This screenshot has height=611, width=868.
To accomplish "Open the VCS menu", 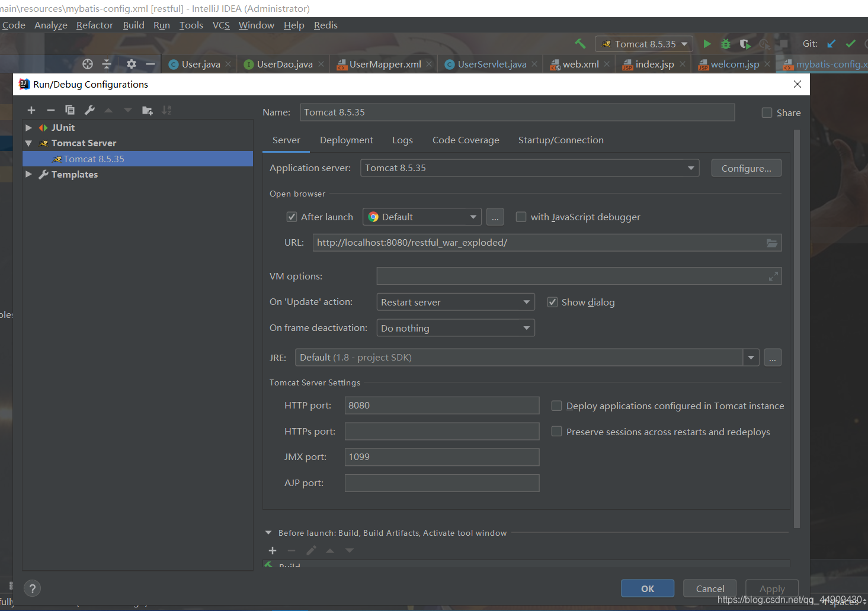I will coord(221,25).
